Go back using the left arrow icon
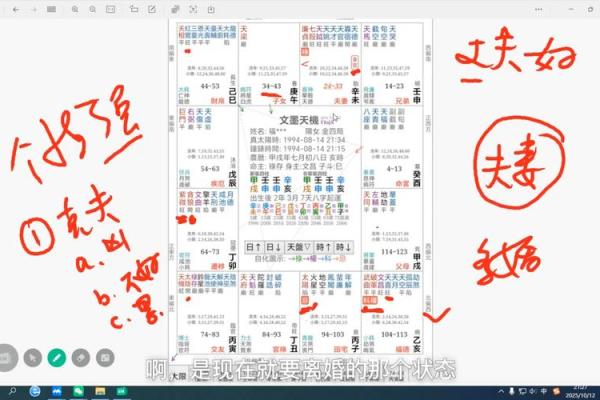The image size is (600, 400). pyautogui.click(x=16, y=9)
